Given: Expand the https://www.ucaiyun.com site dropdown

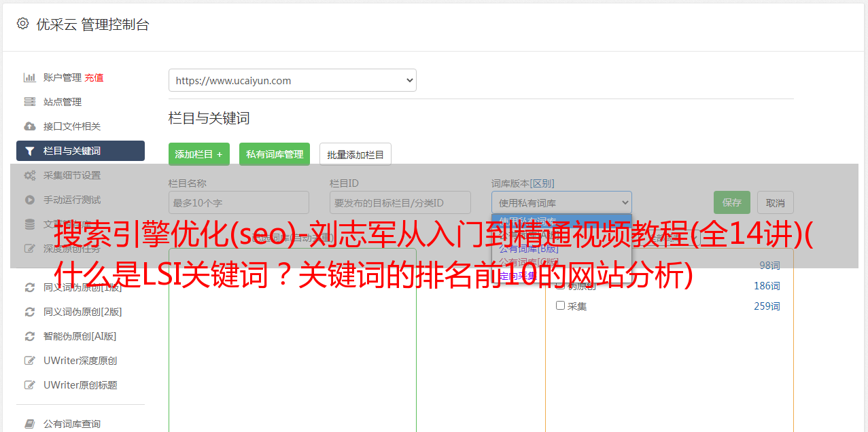Looking at the screenshot, I should (x=292, y=80).
